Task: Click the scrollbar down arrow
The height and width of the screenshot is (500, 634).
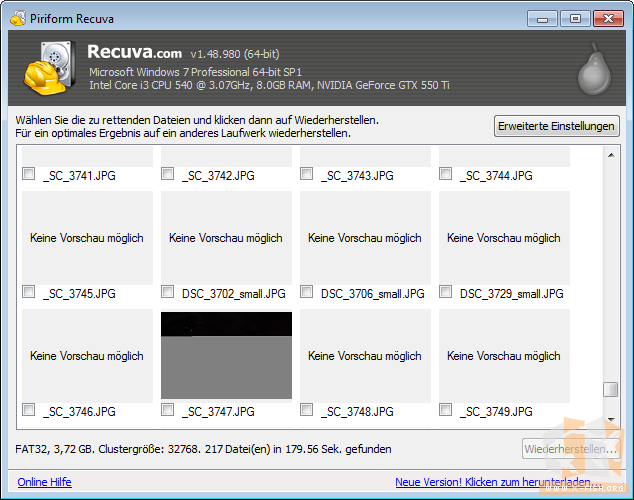Action: click(611, 420)
